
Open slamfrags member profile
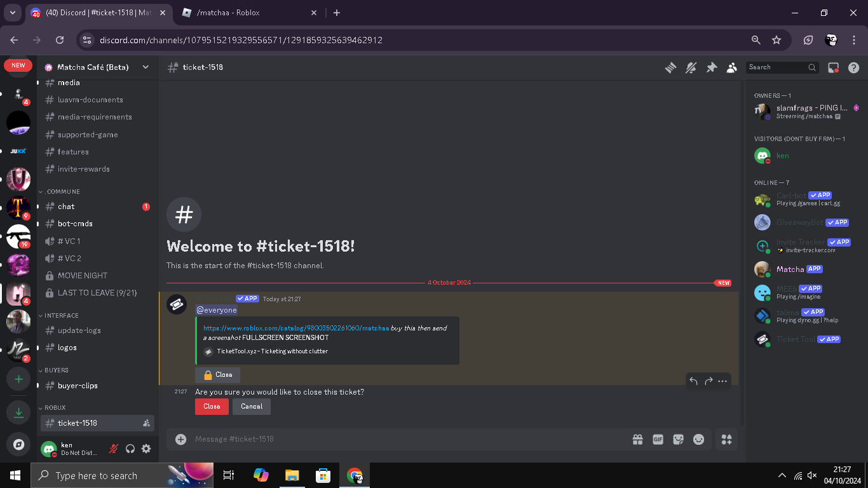coord(806,112)
